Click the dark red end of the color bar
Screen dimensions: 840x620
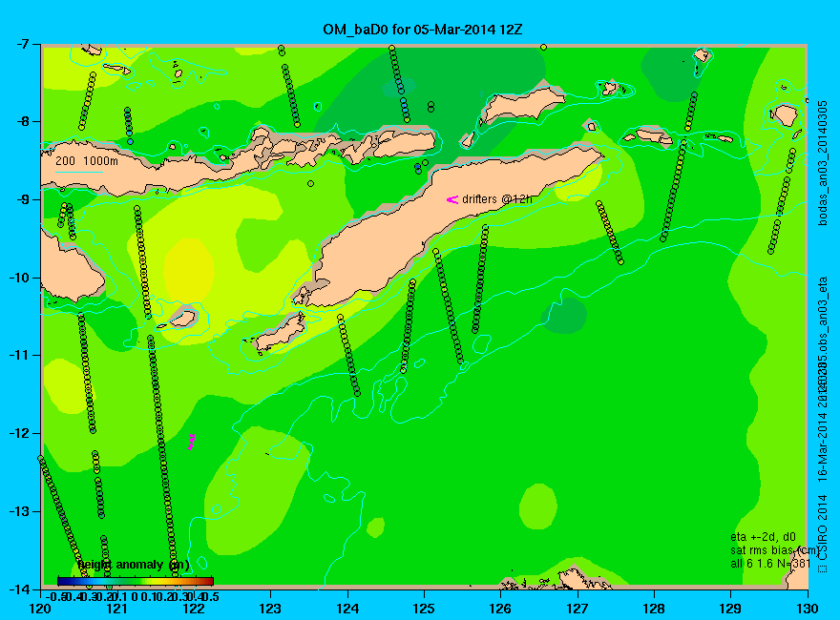(x=209, y=581)
